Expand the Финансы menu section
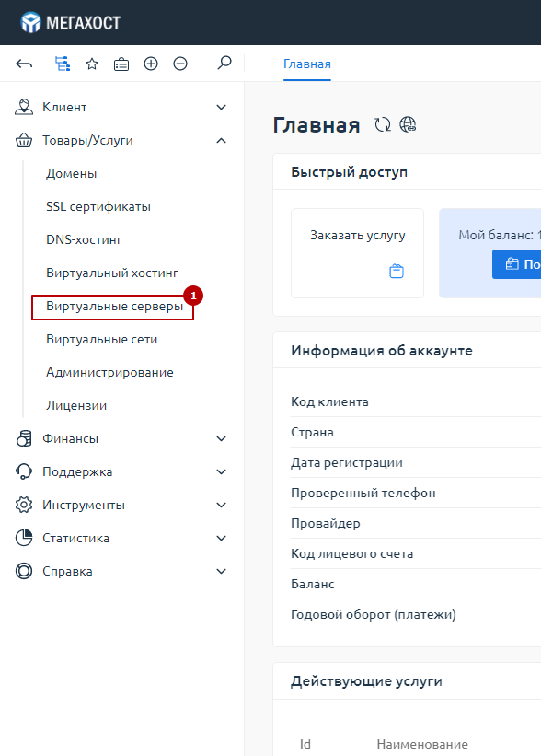Viewport: 541px width, 756px height. 121,438
